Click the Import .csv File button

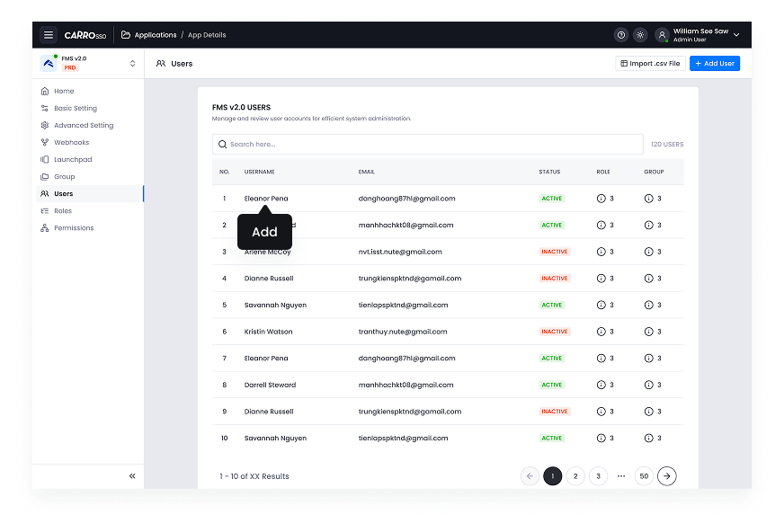649,63
